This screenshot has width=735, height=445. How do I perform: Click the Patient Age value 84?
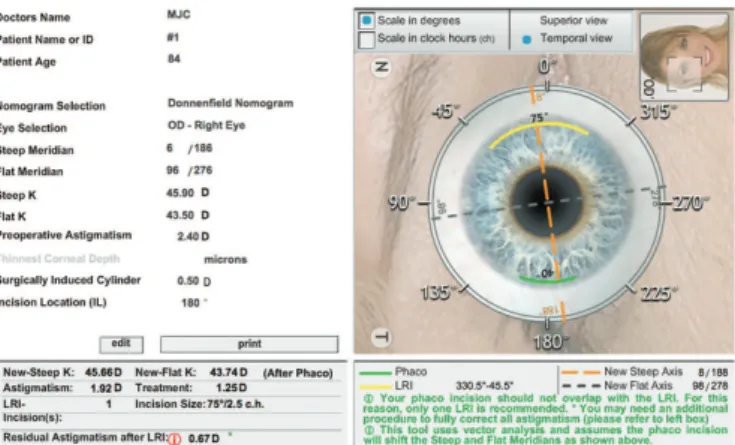(174, 59)
